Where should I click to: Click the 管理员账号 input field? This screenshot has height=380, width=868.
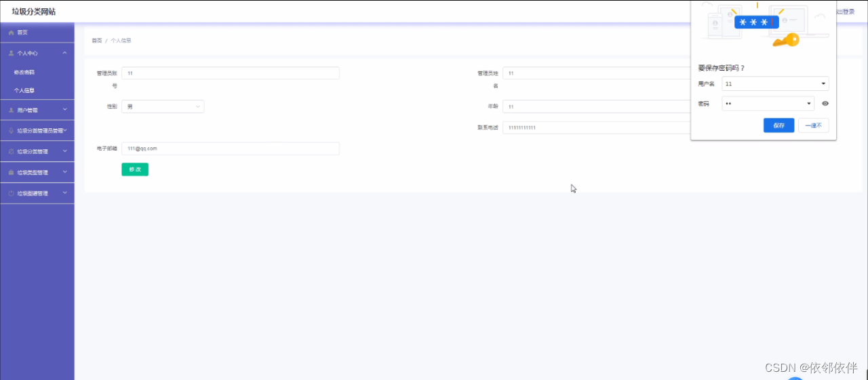tap(231, 73)
